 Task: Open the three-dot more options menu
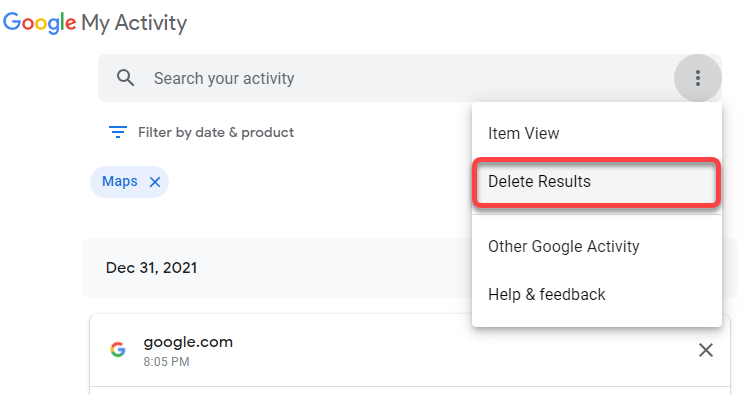[x=697, y=78]
